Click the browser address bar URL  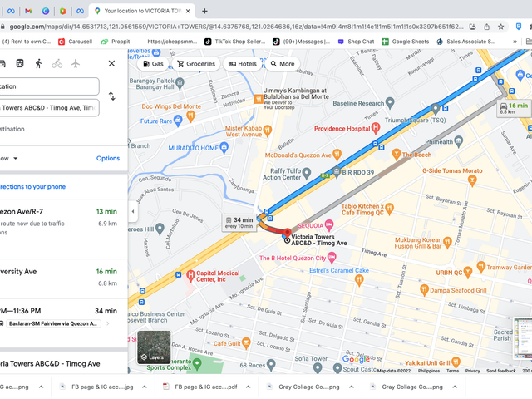click(x=236, y=27)
